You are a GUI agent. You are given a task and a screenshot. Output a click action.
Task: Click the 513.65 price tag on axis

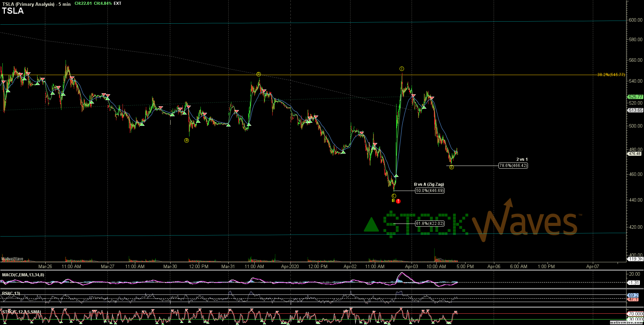click(635, 110)
